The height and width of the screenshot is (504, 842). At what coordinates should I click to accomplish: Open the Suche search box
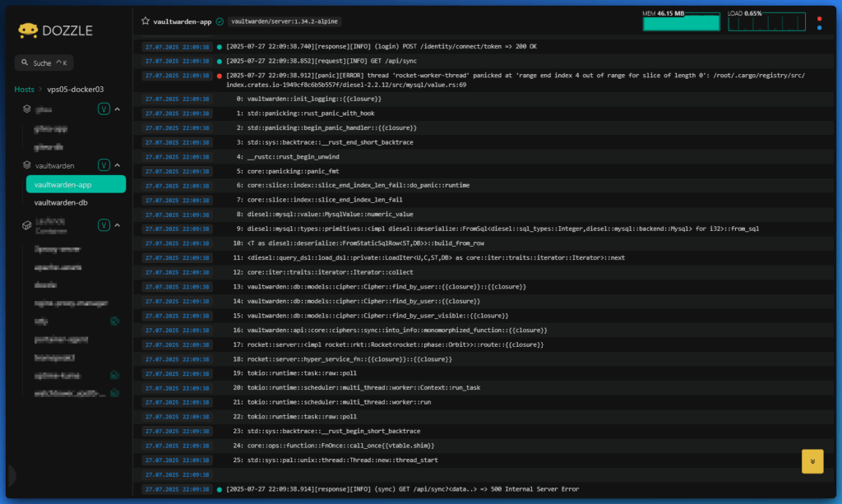[44, 62]
